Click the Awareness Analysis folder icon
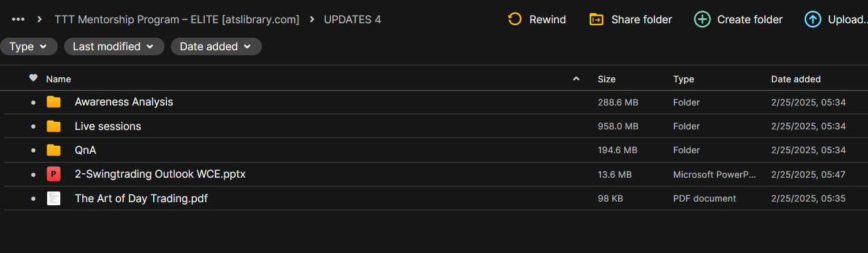Viewport: 868px width, 253px height. click(54, 102)
